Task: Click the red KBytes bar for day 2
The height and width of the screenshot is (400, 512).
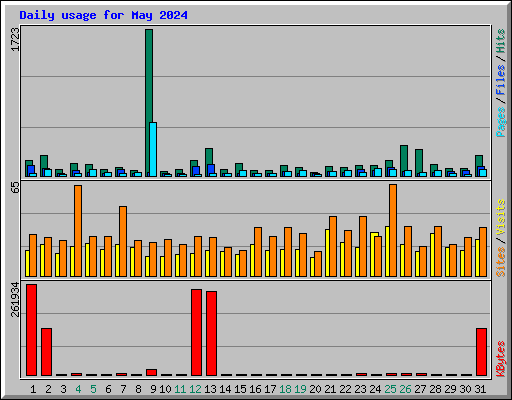Action: pyautogui.click(x=46, y=352)
